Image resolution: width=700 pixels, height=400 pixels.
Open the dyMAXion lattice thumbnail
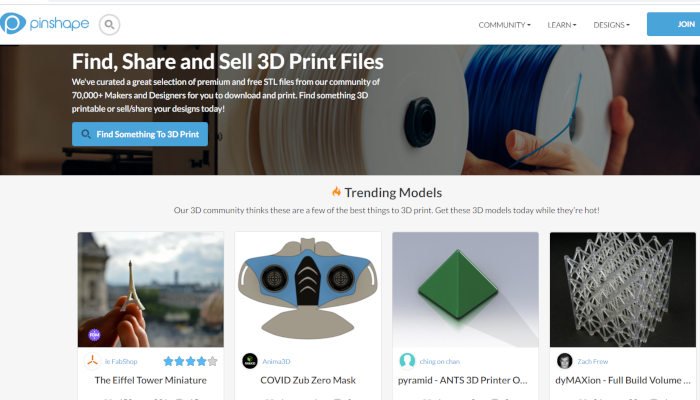click(623, 289)
